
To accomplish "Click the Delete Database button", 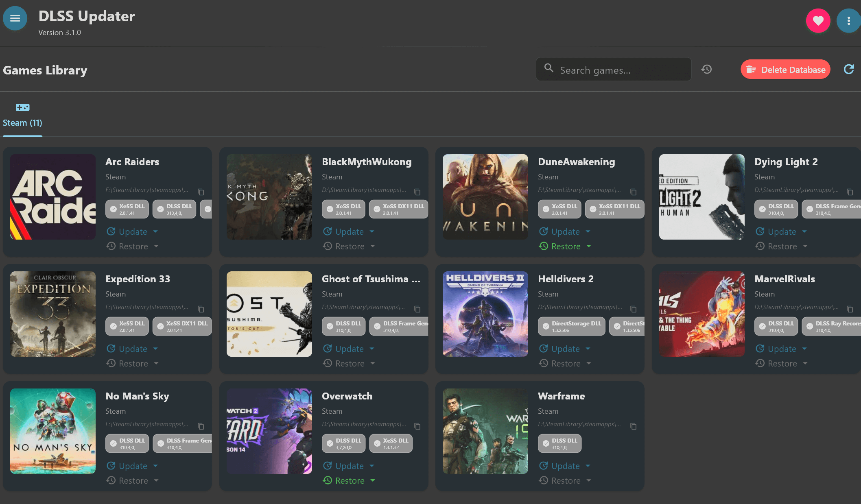I will [x=785, y=70].
